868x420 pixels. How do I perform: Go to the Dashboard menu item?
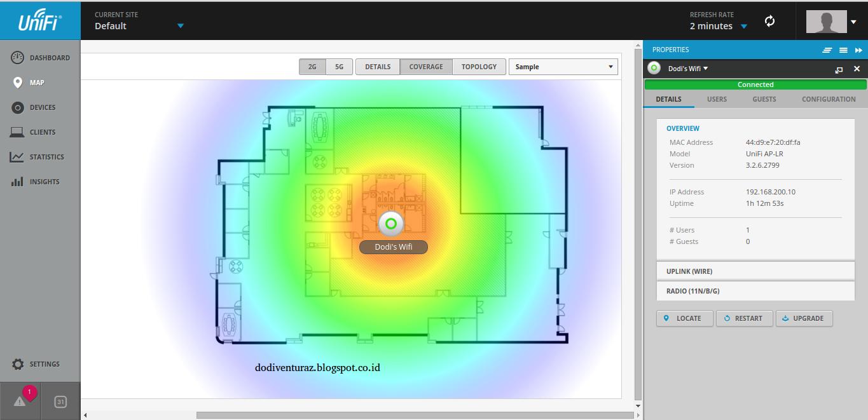[x=50, y=58]
